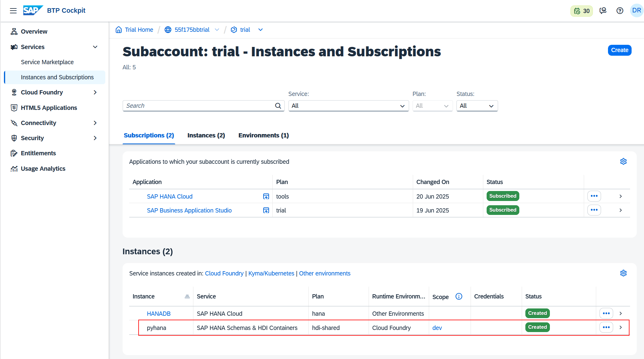Click the pyhana instance name

point(156,328)
